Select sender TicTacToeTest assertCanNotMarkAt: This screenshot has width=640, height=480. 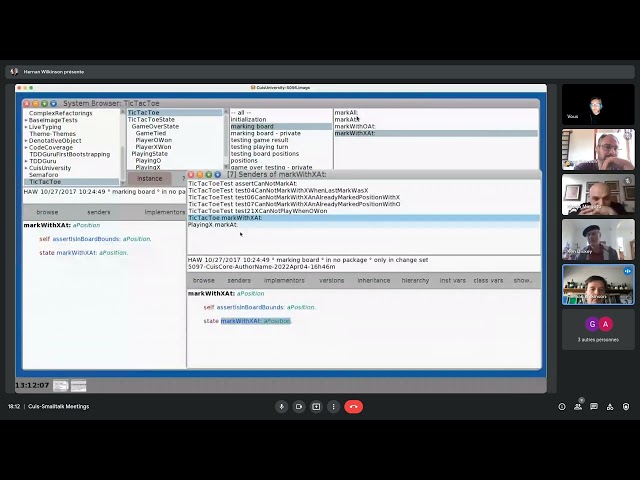(x=243, y=184)
